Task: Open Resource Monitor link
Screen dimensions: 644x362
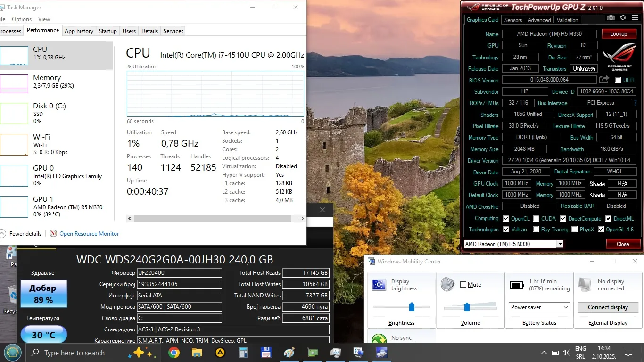Action: click(89, 234)
